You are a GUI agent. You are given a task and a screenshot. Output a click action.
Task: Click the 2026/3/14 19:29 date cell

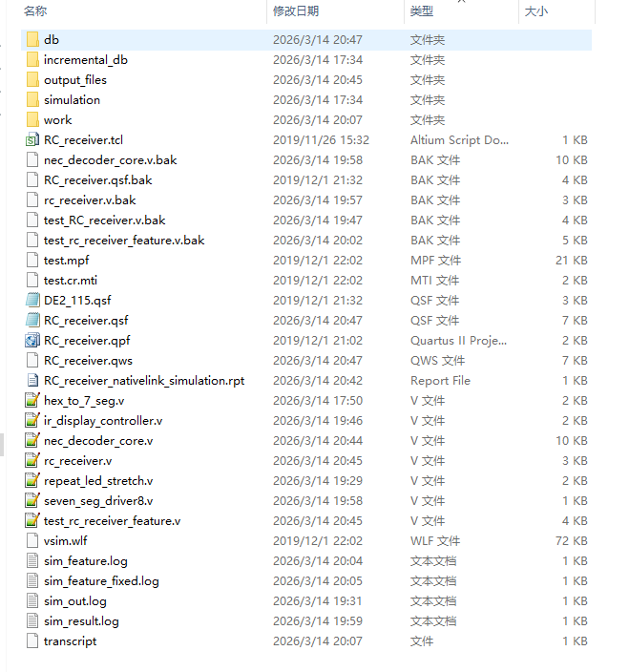coord(318,481)
